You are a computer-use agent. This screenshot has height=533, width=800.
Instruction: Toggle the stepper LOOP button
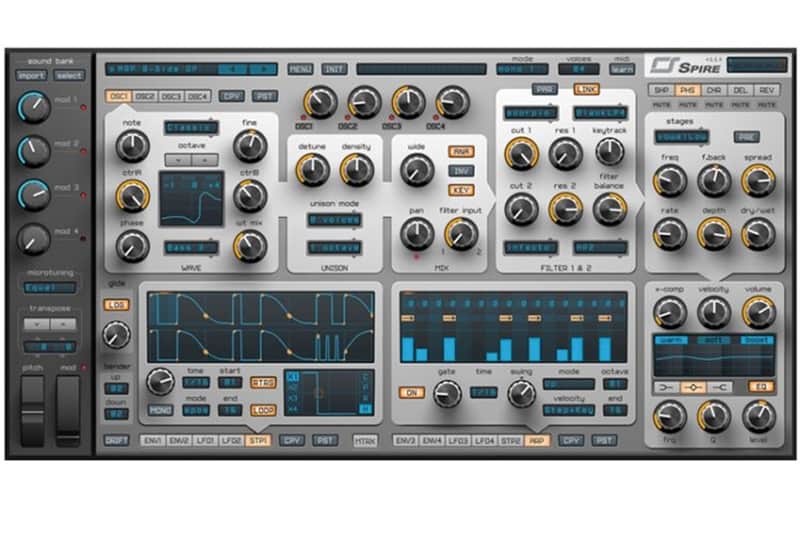[x=263, y=410]
